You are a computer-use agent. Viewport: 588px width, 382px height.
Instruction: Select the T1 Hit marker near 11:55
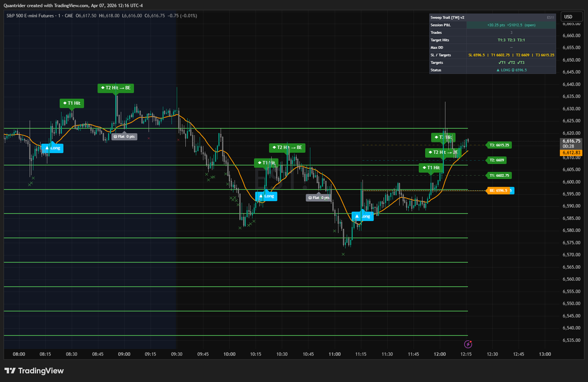(431, 167)
